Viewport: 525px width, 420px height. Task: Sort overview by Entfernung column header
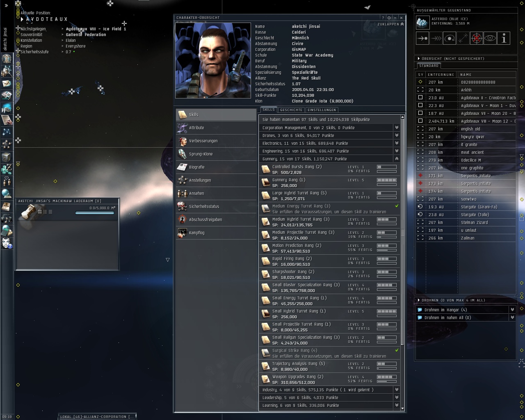pos(441,75)
